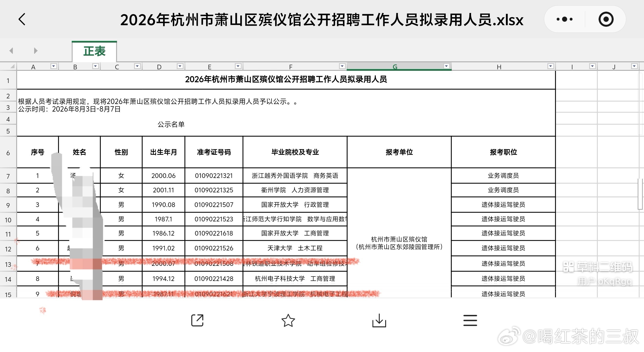
Task: Click cell with 01090221507
Action: point(214,205)
